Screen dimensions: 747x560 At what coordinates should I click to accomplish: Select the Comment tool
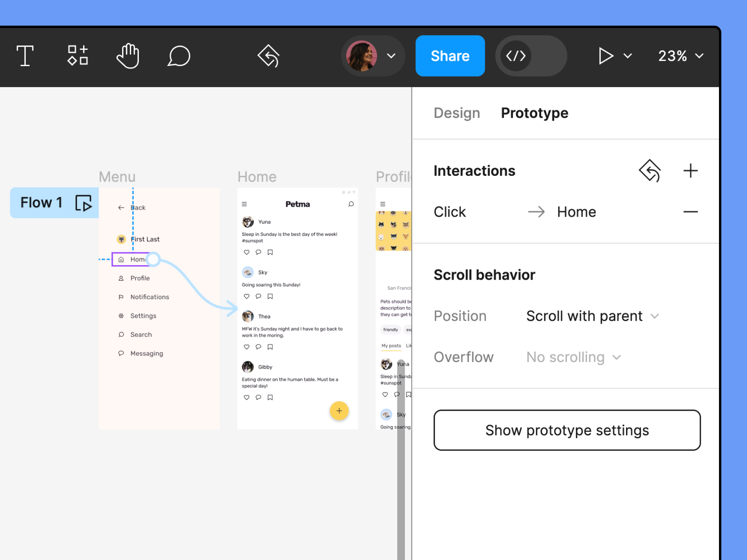pos(179,56)
